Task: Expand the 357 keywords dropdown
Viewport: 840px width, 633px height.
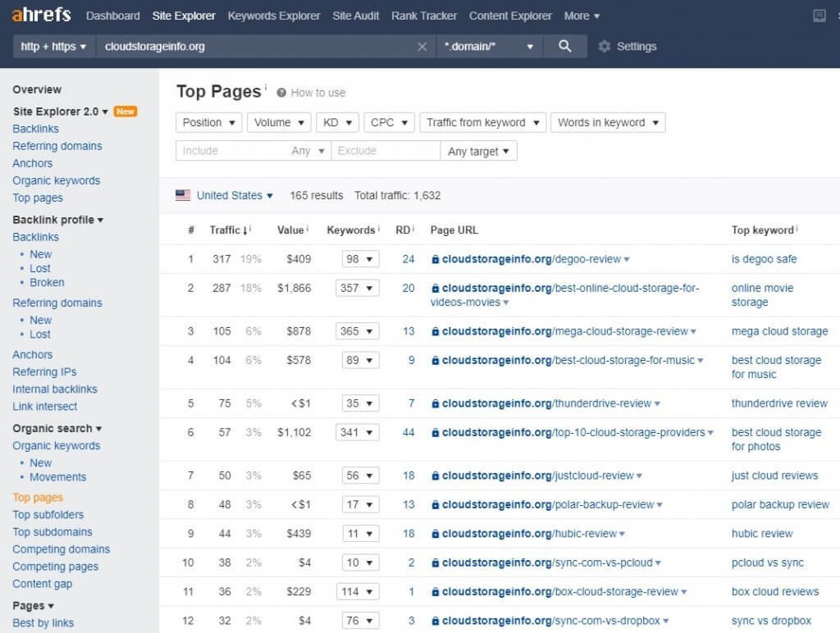Action: click(358, 288)
